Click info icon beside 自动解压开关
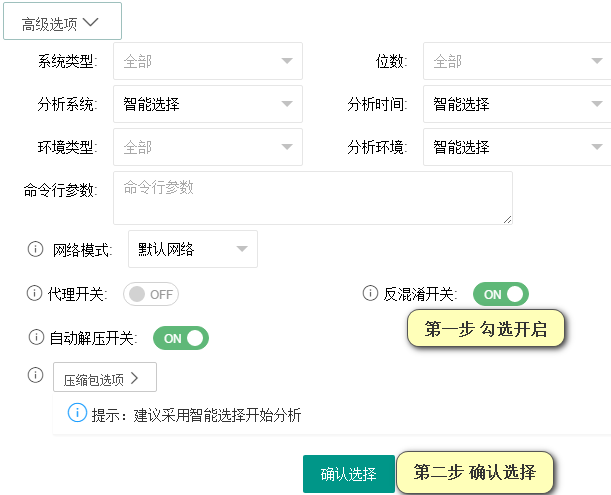This screenshot has height=495, width=611. point(36,337)
